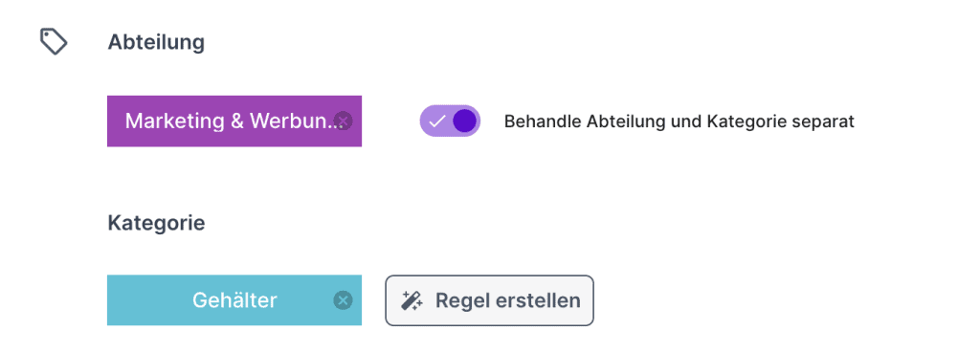
Task: Click the x icon on blue chip
Action: pyautogui.click(x=343, y=300)
